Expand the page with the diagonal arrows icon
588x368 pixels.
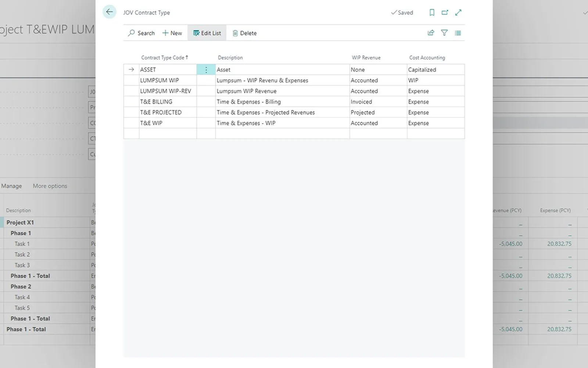click(458, 13)
